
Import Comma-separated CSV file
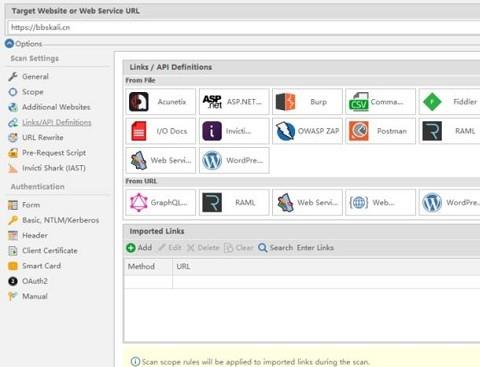pos(381,102)
